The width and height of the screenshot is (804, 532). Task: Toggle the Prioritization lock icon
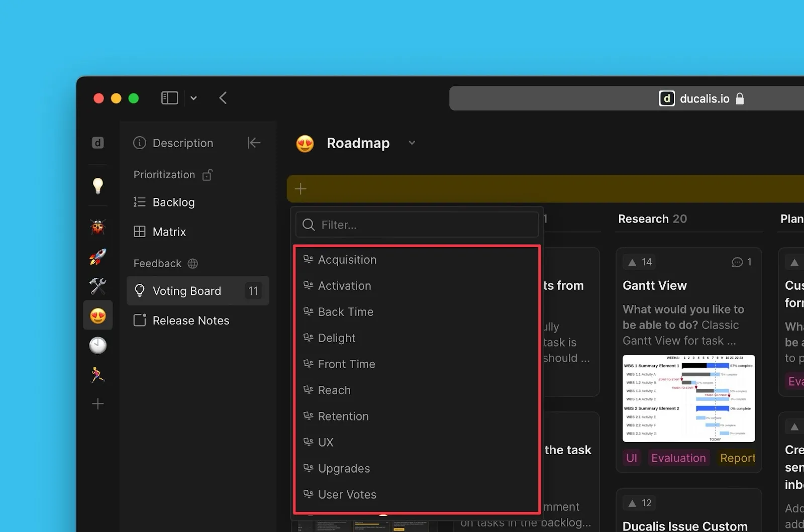click(207, 175)
